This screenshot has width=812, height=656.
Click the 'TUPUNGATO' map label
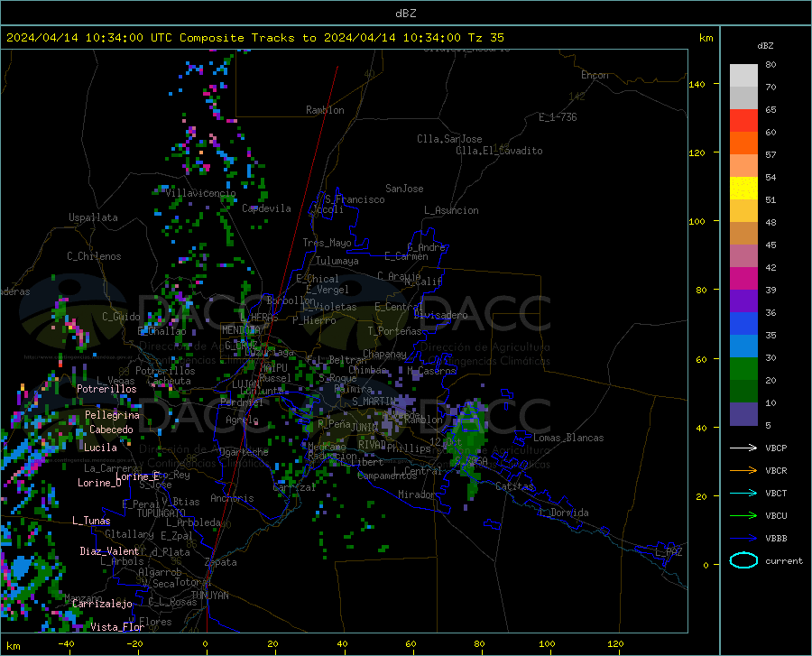coord(161,513)
